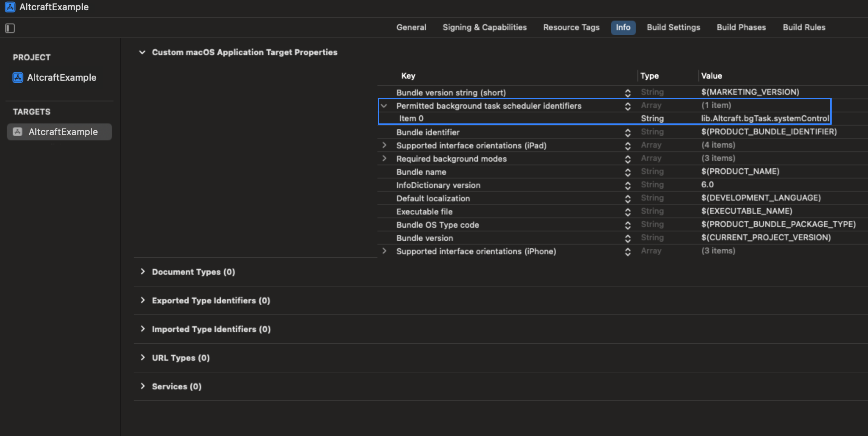The height and width of the screenshot is (436, 868).
Task: Expand Required background modes row
Action: pos(384,158)
